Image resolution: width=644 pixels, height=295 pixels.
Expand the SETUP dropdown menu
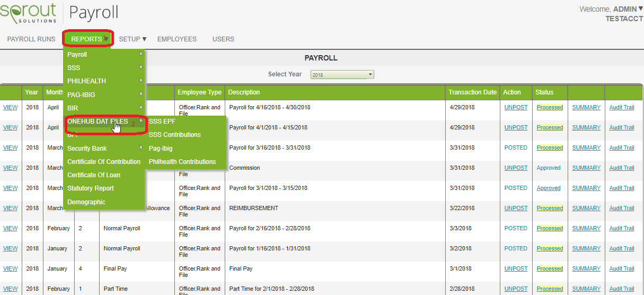[133, 39]
